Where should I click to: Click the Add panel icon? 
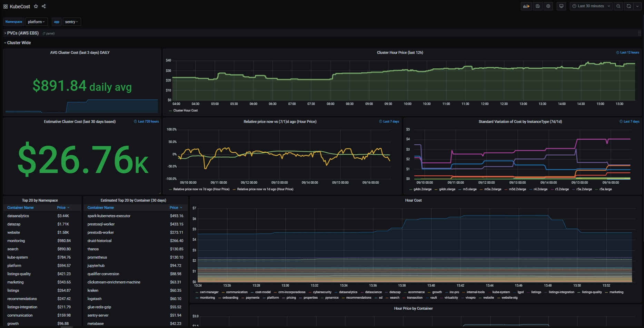[526, 6]
